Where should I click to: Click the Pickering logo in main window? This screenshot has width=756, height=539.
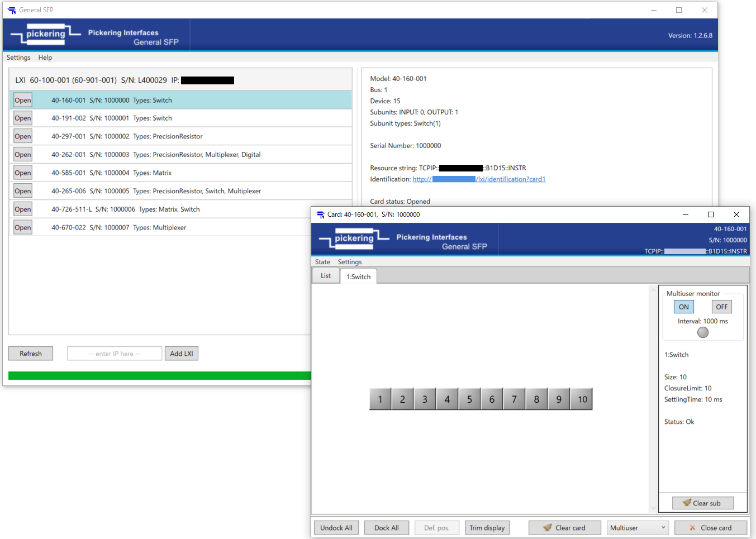click(x=46, y=34)
